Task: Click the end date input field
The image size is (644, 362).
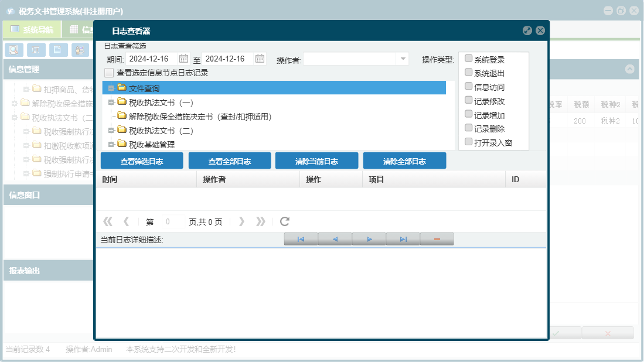Action: point(228,59)
